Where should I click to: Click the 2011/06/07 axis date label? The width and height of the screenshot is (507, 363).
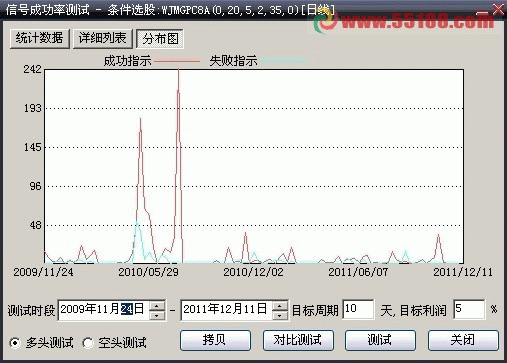coord(358,272)
